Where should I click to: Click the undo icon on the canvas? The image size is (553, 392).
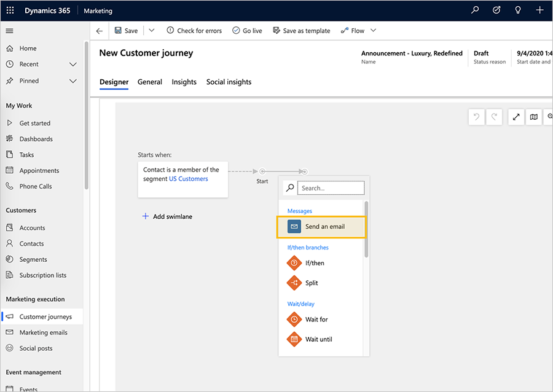click(x=476, y=117)
